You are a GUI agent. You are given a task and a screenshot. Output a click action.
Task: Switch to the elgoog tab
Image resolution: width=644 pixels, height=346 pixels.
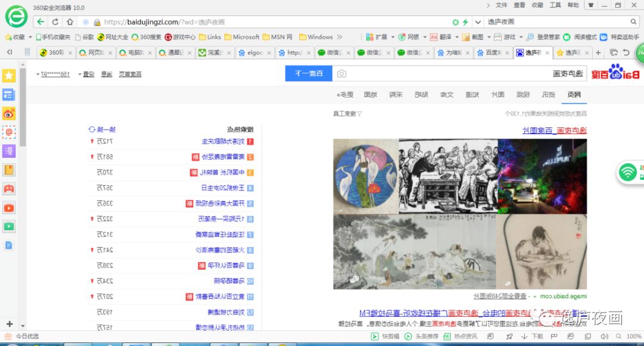pos(255,52)
